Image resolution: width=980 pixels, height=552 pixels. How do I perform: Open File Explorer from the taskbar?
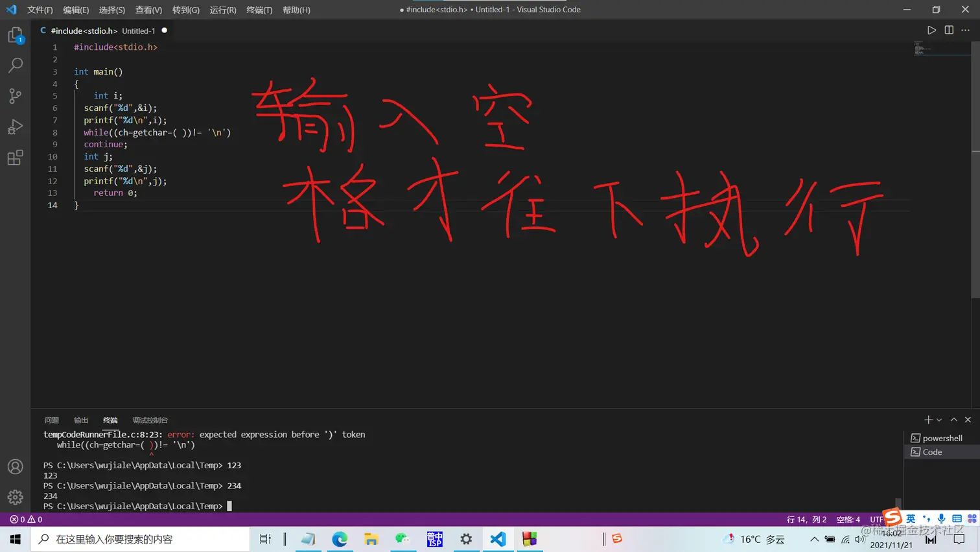(371, 539)
